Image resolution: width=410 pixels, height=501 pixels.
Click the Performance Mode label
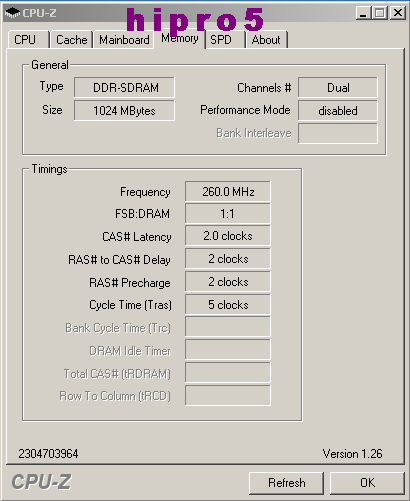pyautogui.click(x=245, y=110)
